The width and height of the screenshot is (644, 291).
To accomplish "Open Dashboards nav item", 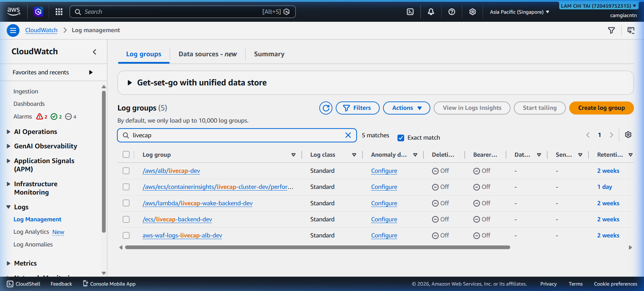I will click(29, 104).
